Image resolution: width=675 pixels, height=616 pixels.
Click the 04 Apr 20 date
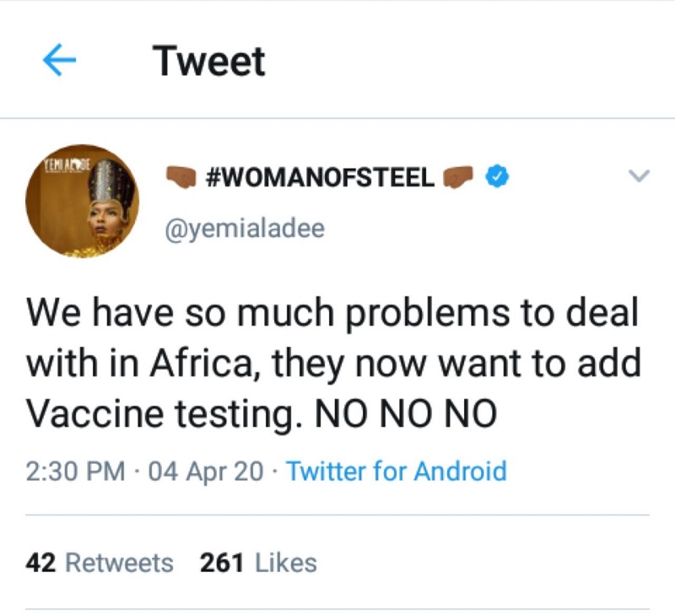click(206, 471)
